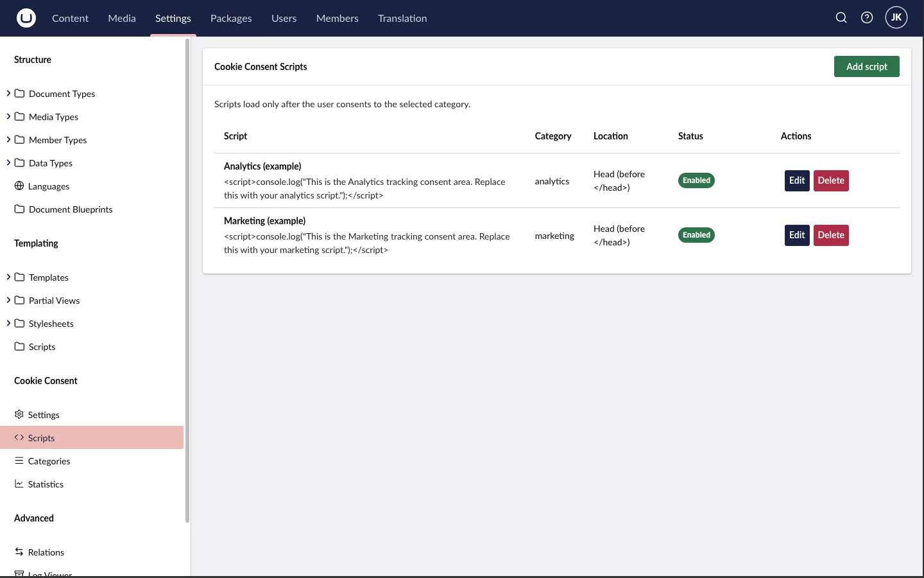Expand the Document Types tree node

pyautogui.click(x=8, y=94)
